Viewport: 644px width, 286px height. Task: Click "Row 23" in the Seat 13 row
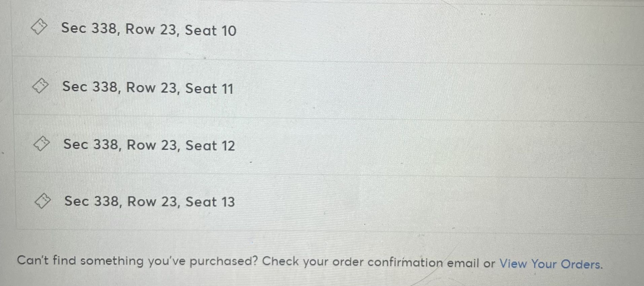[153, 201]
